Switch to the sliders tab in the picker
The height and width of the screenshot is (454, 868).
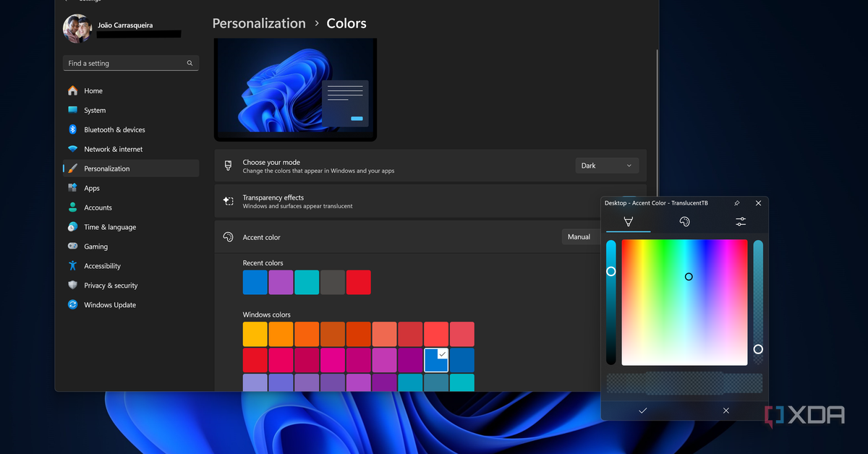click(x=741, y=221)
